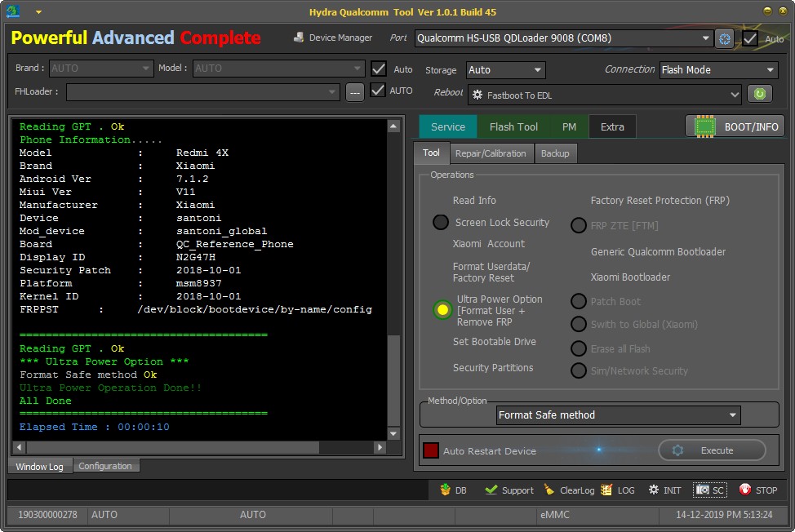Take a screenshot with SC
This screenshot has width=795, height=532.
pyautogui.click(x=710, y=490)
